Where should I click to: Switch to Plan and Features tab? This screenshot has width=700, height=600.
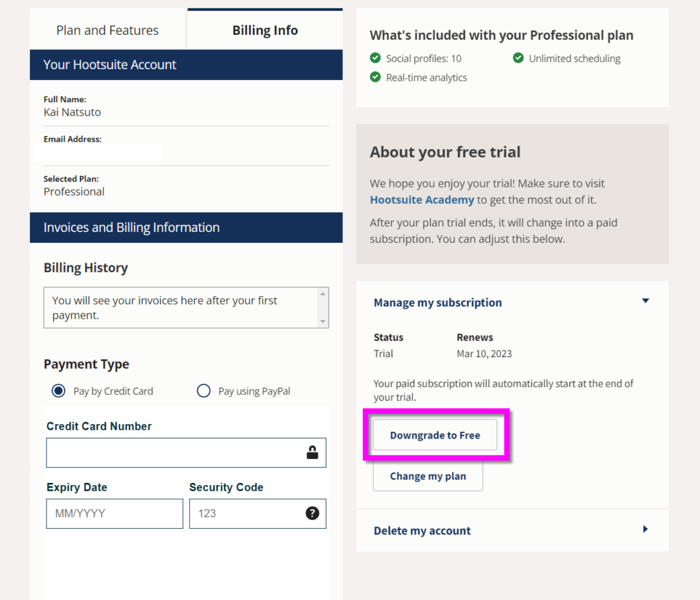pos(107,30)
